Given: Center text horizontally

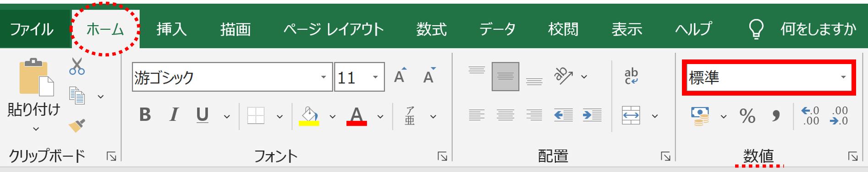Looking at the screenshot, I should pos(505,115).
